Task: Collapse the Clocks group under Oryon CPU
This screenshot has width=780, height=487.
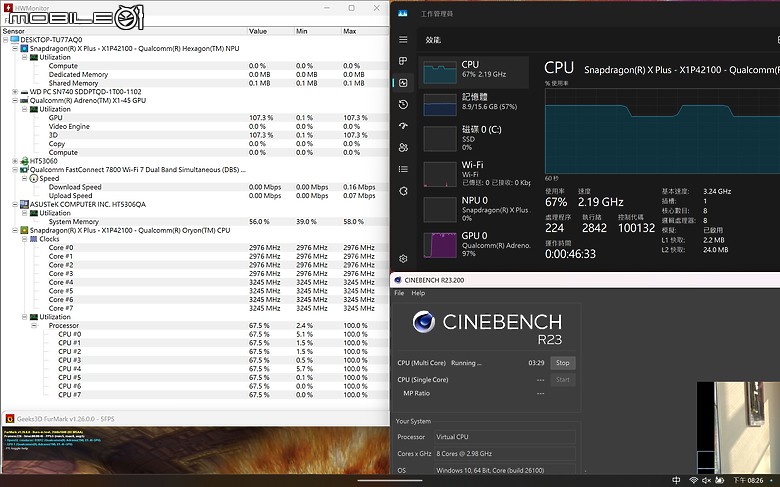Action: (x=24, y=239)
